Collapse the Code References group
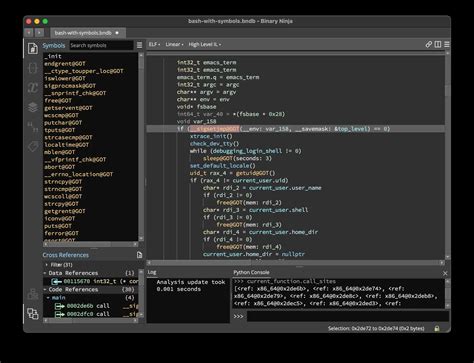474x363 pixels. (x=45, y=289)
